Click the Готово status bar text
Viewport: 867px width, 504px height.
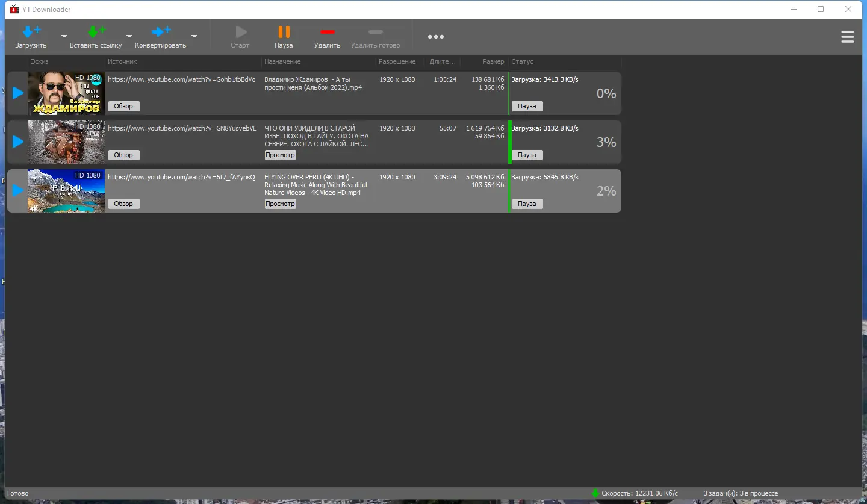coord(18,494)
